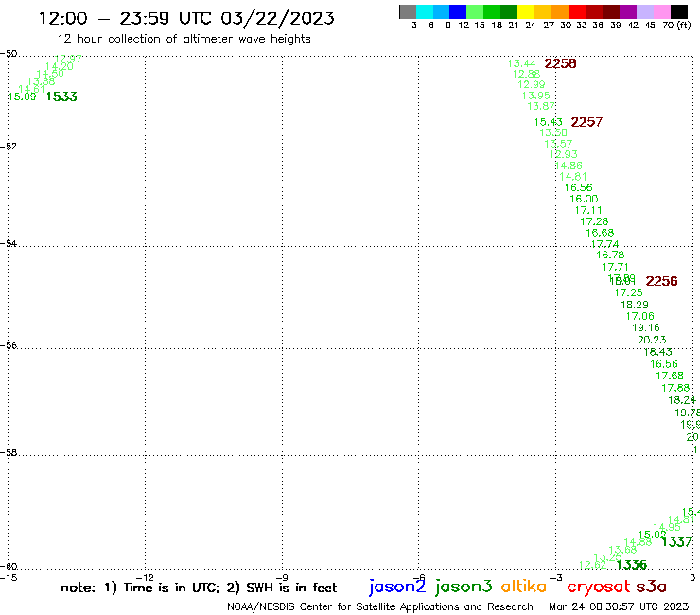Click the pink legend color swatch
This screenshot has height=615, width=700.
click(x=661, y=12)
